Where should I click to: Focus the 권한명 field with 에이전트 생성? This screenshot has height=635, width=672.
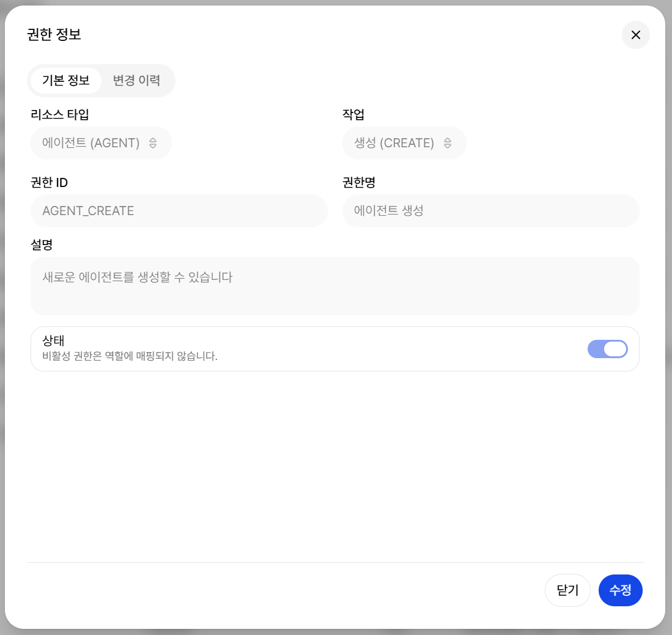[x=491, y=211]
